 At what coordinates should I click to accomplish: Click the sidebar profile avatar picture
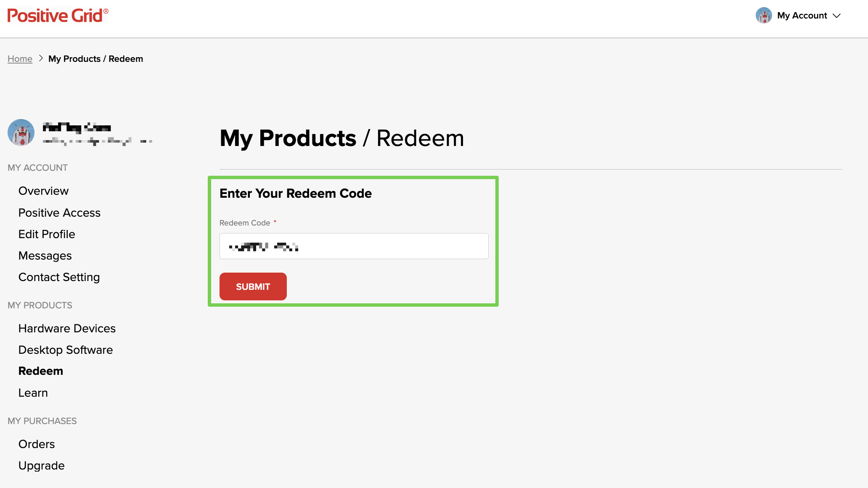tap(21, 133)
